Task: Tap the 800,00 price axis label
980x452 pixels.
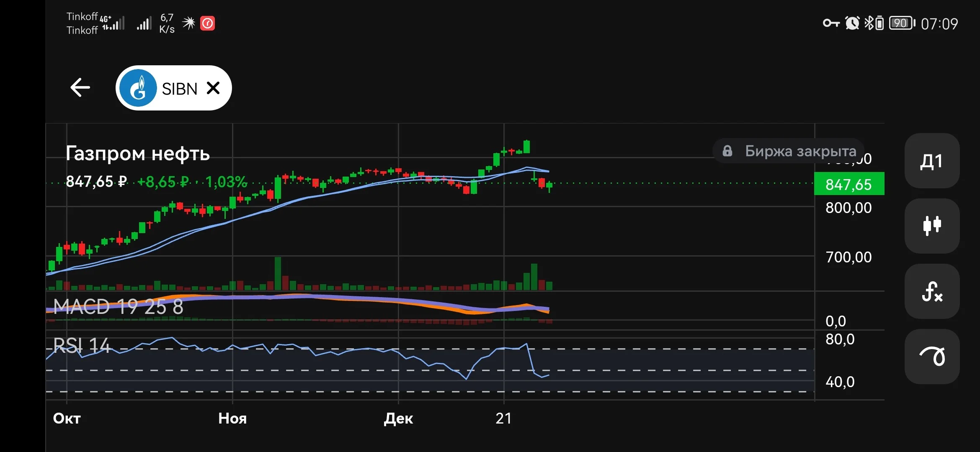Action: [x=848, y=208]
